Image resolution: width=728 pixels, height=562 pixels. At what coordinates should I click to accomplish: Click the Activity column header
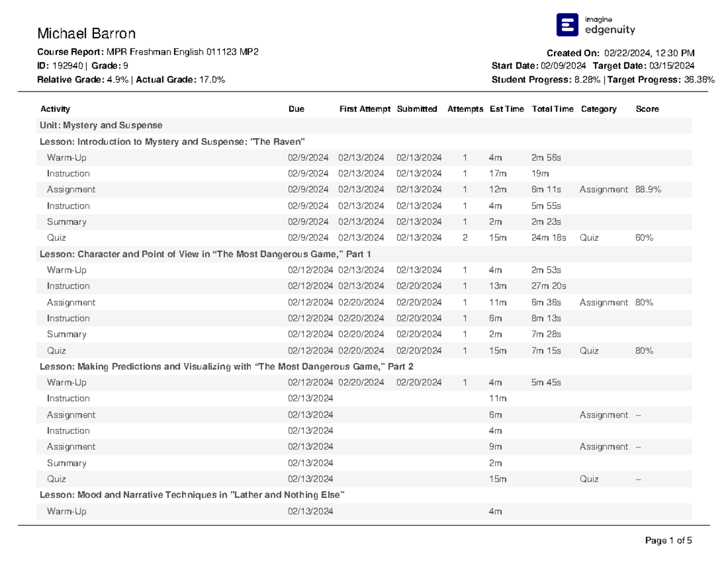[x=55, y=109]
